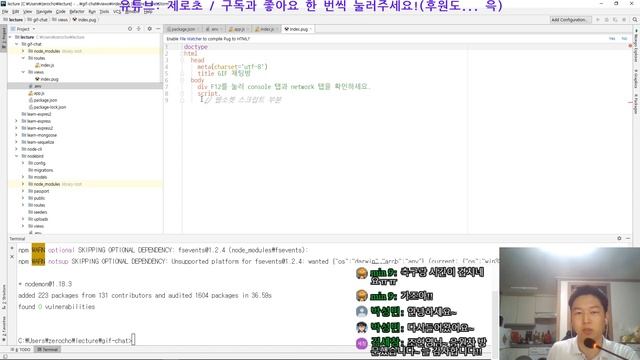Open the File menu
This screenshot has width=640, height=360.
coord(5,12)
